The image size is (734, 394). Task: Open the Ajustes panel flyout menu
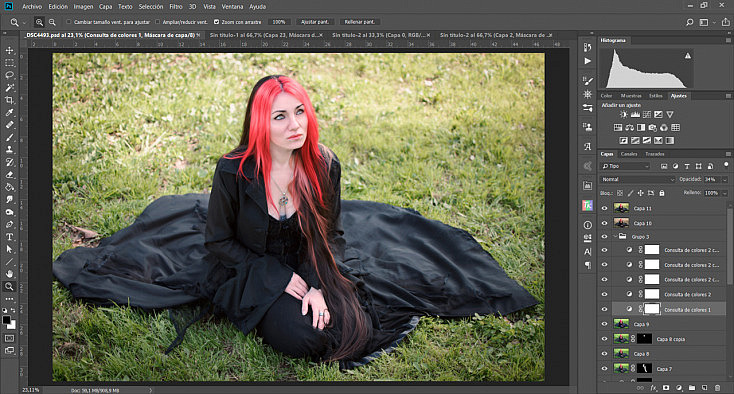tap(728, 96)
